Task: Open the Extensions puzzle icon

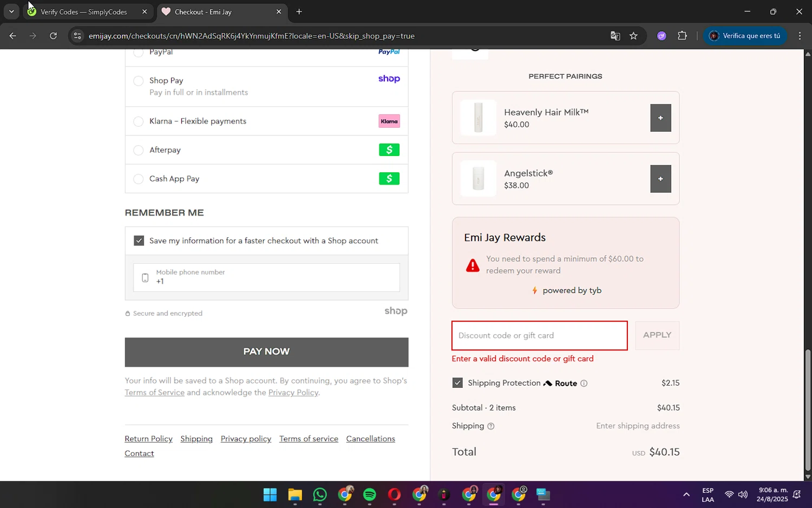Action: [682, 36]
